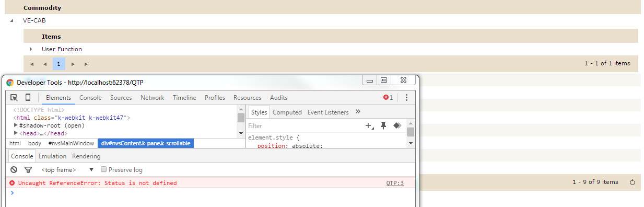Select page 1 in Items pager
This screenshot has width=644, height=207.
59,64
